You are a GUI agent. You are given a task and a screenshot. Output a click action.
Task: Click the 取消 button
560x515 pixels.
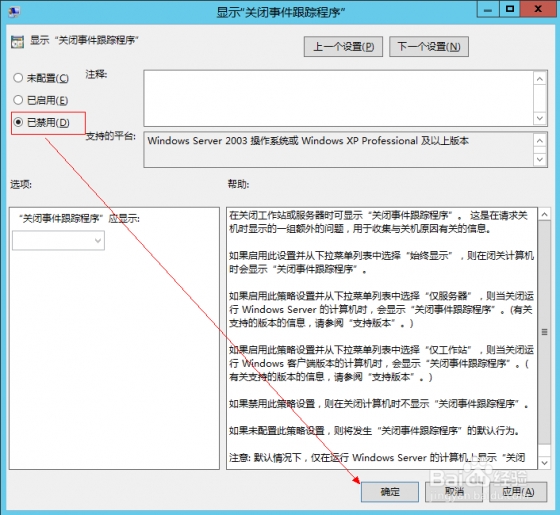pyautogui.click(x=454, y=492)
